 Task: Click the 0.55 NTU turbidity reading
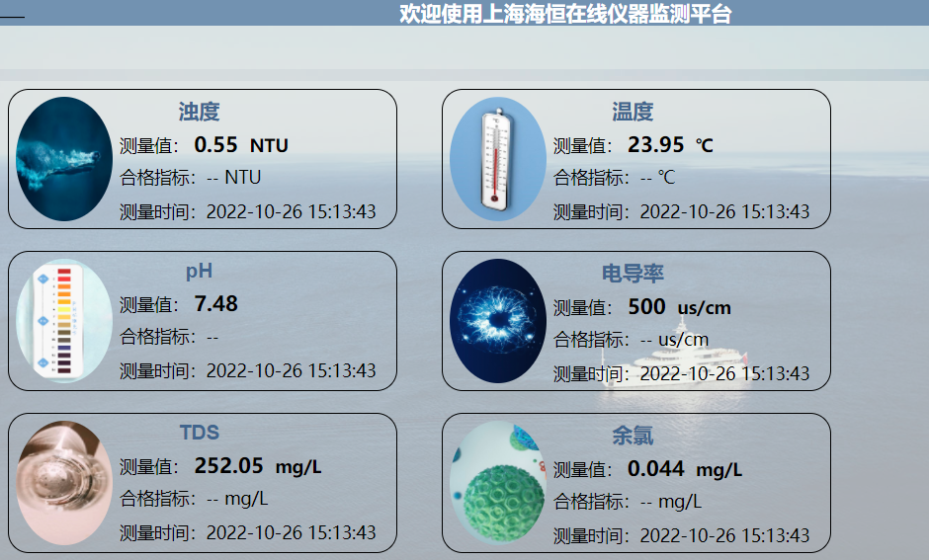click(x=240, y=145)
